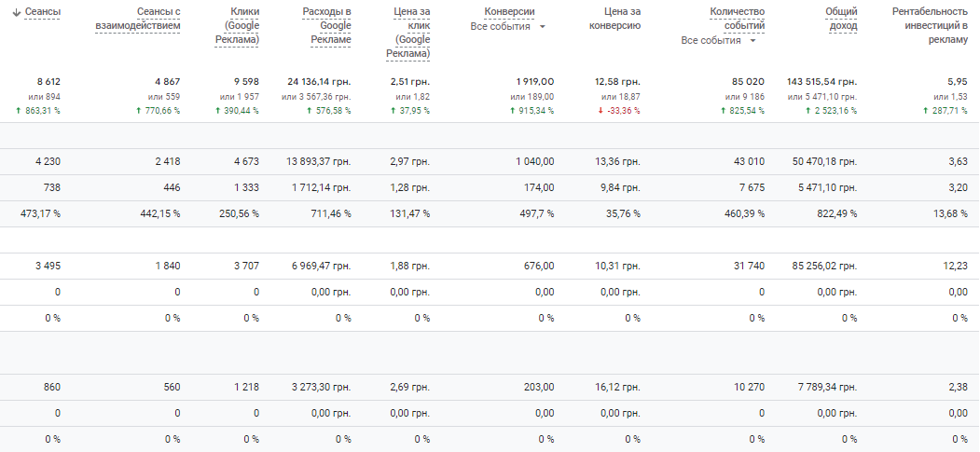Viewport: 980px width, 452px height.
Task: Select cell 1 712,14 грн.
Action: tap(324, 188)
